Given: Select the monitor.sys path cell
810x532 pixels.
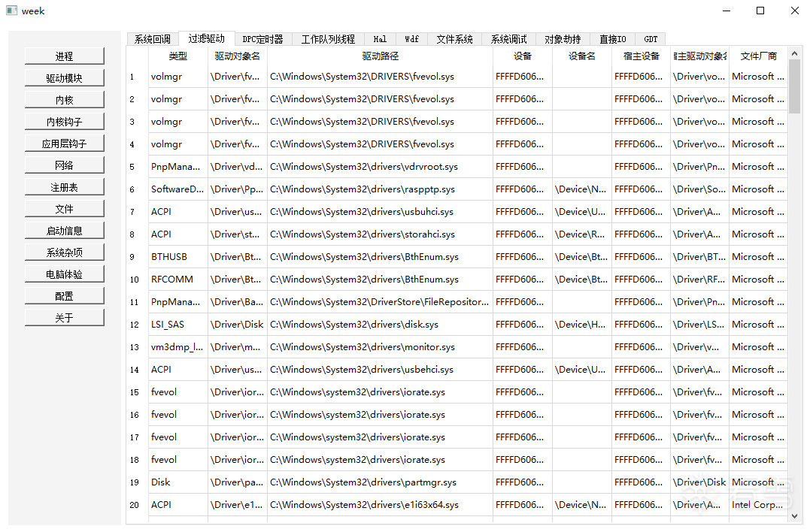Looking at the screenshot, I should coord(380,346).
